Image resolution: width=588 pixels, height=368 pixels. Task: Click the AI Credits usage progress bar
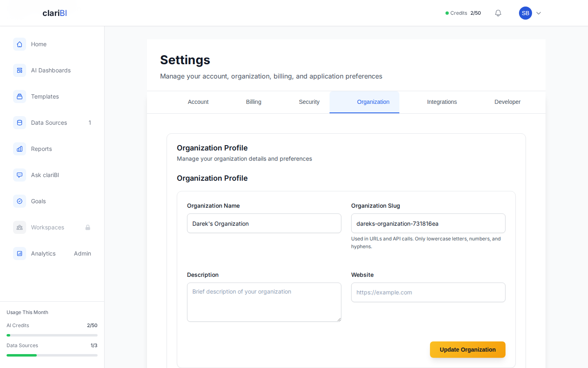(x=52, y=335)
